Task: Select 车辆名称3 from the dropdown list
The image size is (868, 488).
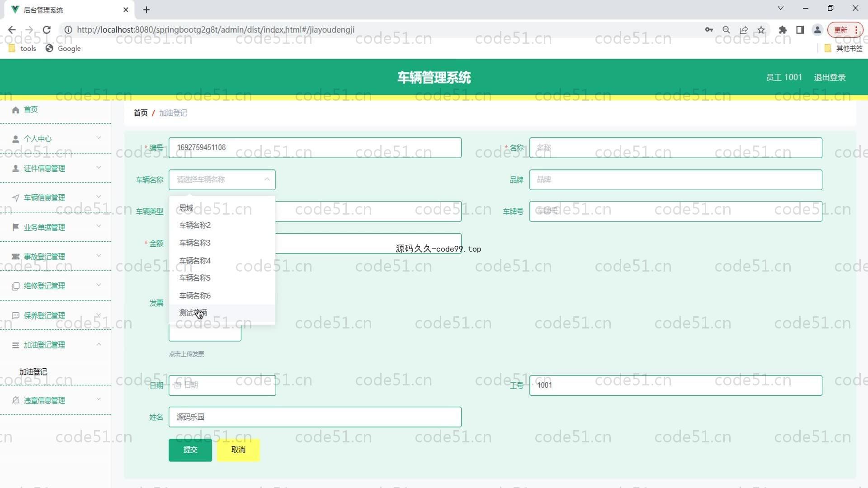Action: tap(222, 243)
